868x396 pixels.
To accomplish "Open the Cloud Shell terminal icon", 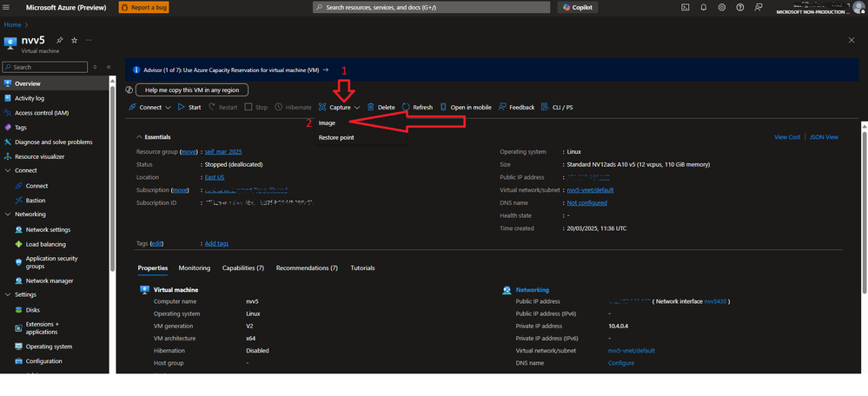I will [x=686, y=7].
